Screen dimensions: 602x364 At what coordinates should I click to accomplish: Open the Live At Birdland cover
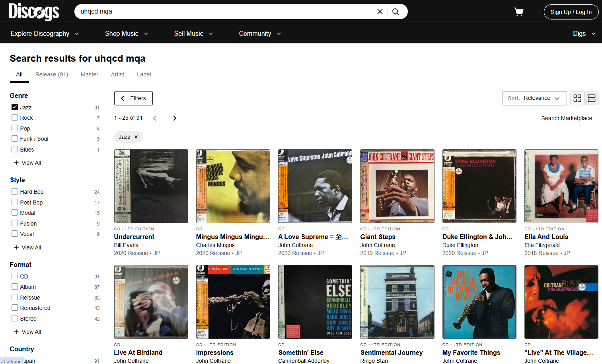point(151,302)
